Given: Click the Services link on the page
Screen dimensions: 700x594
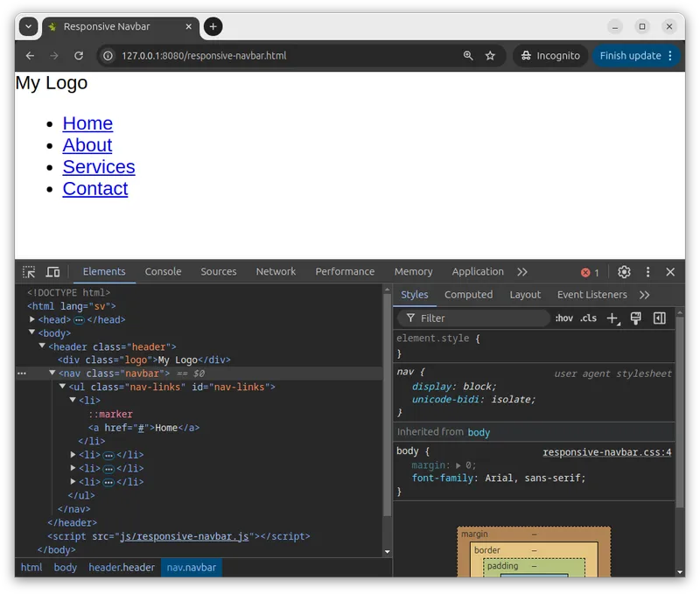Looking at the screenshot, I should (x=99, y=167).
